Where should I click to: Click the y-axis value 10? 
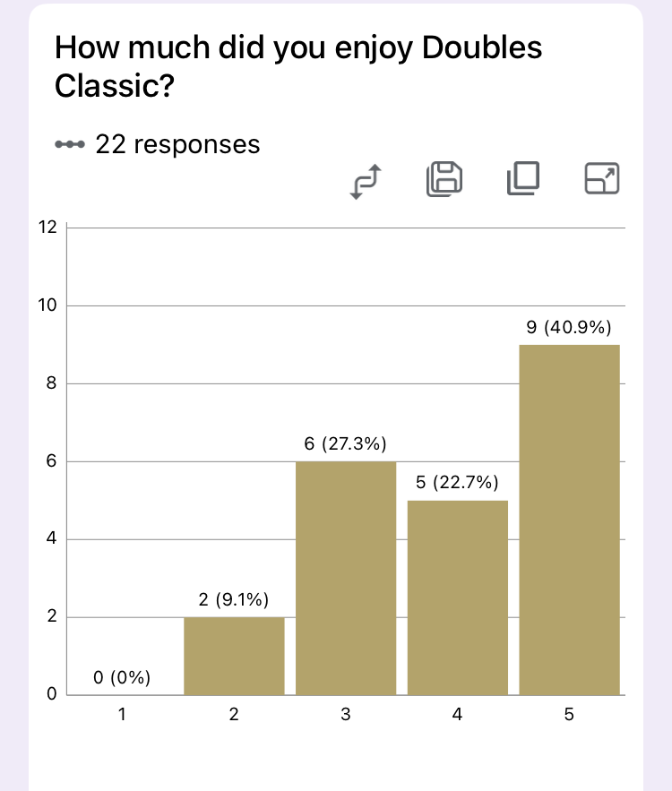(47, 305)
